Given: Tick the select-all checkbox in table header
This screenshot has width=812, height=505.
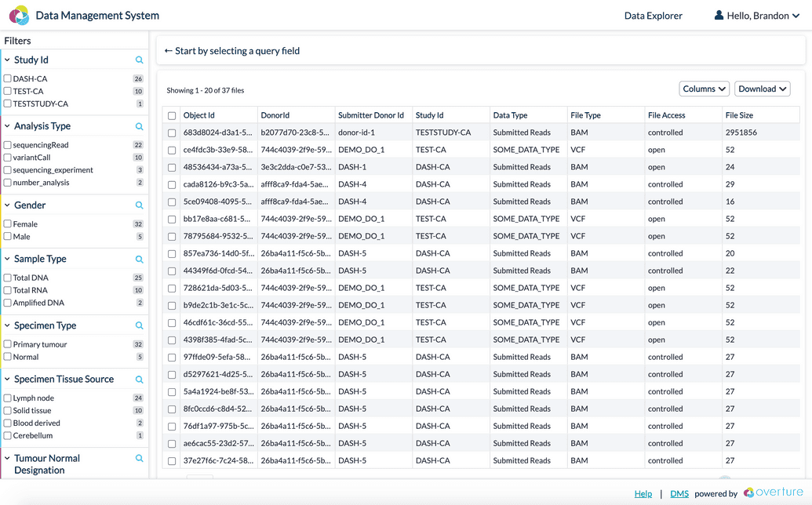Looking at the screenshot, I should tap(172, 116).
